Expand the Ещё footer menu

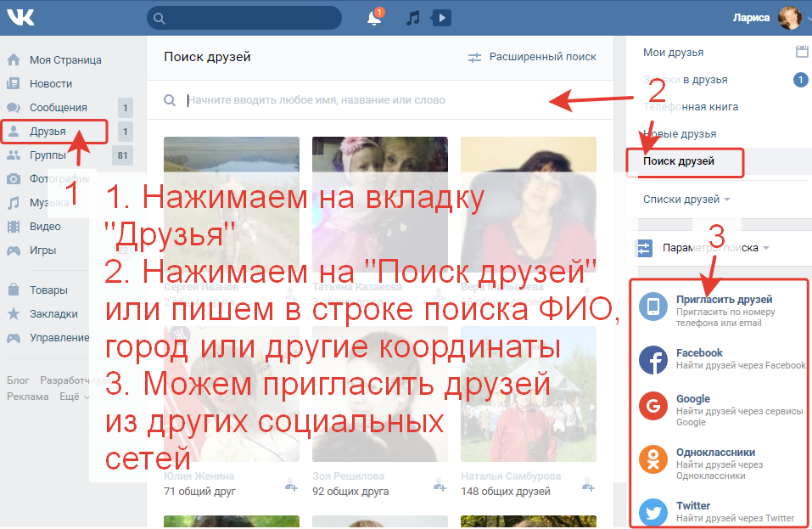pos(75,397)
